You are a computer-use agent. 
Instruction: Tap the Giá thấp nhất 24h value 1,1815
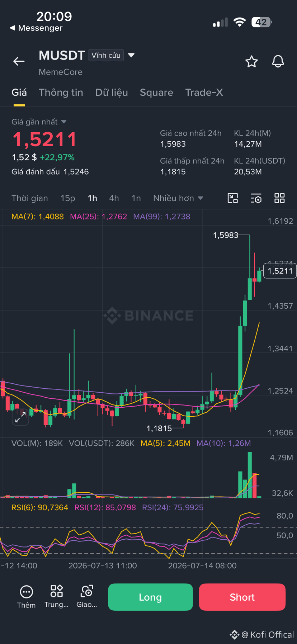173,172
